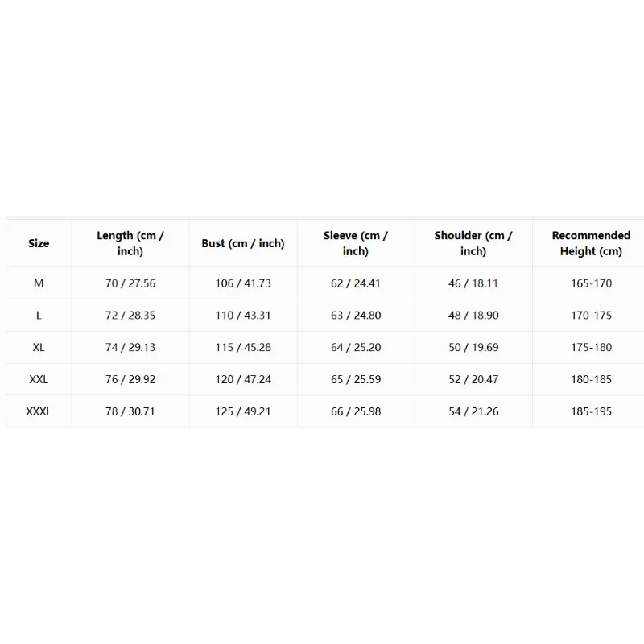Select the L size row label

point(39,316)
